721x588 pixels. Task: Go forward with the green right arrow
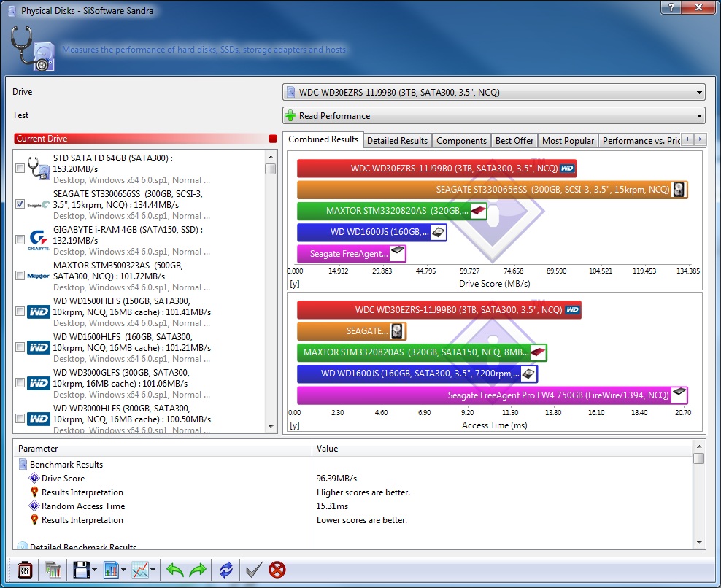pyautogui.click(x=198, y=570)
